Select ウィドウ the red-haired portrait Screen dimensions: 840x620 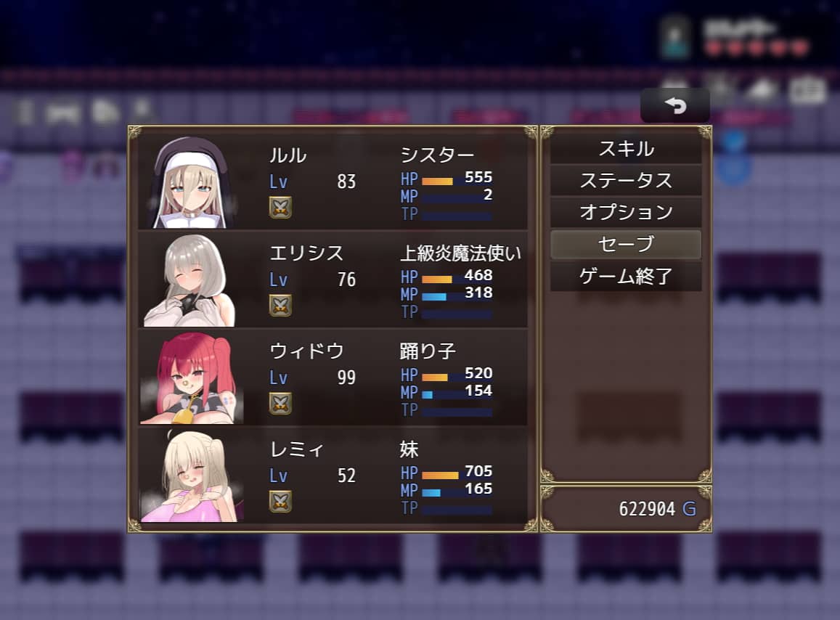192,378
